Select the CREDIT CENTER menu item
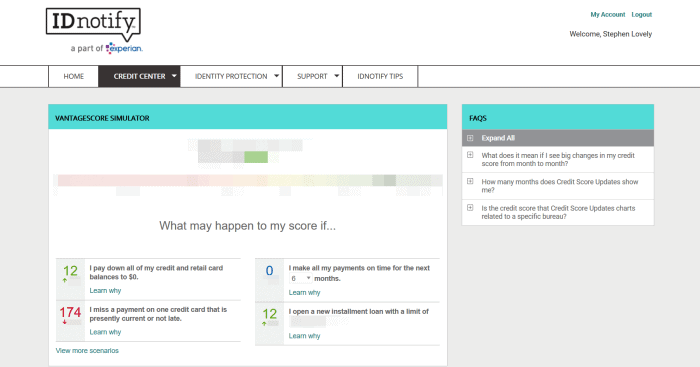700x367 pixels. click(139, 76)
